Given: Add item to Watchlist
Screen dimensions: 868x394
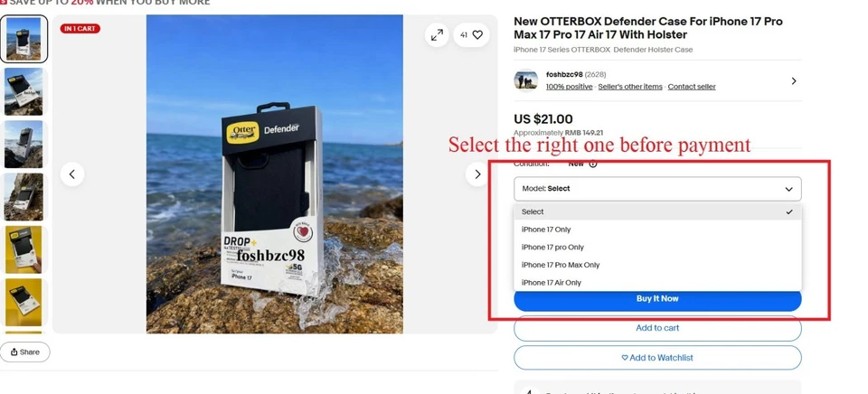Looking at the screenshot, I should click(657, 358).
